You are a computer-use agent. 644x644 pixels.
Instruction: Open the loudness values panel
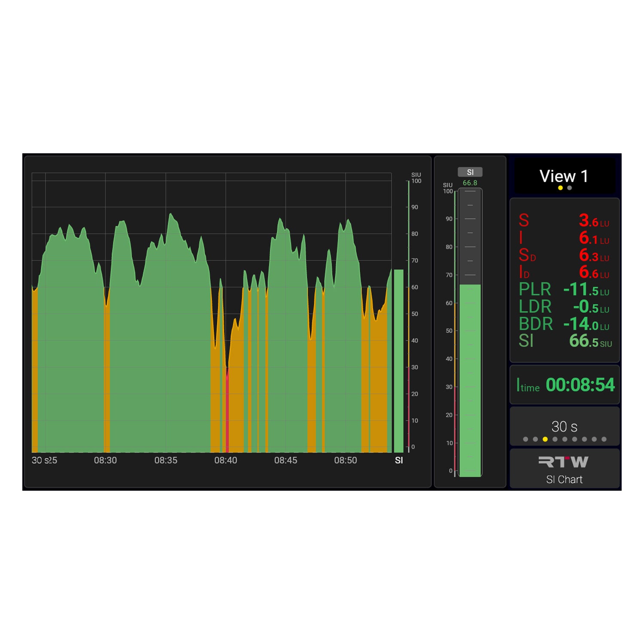[564, 279]
